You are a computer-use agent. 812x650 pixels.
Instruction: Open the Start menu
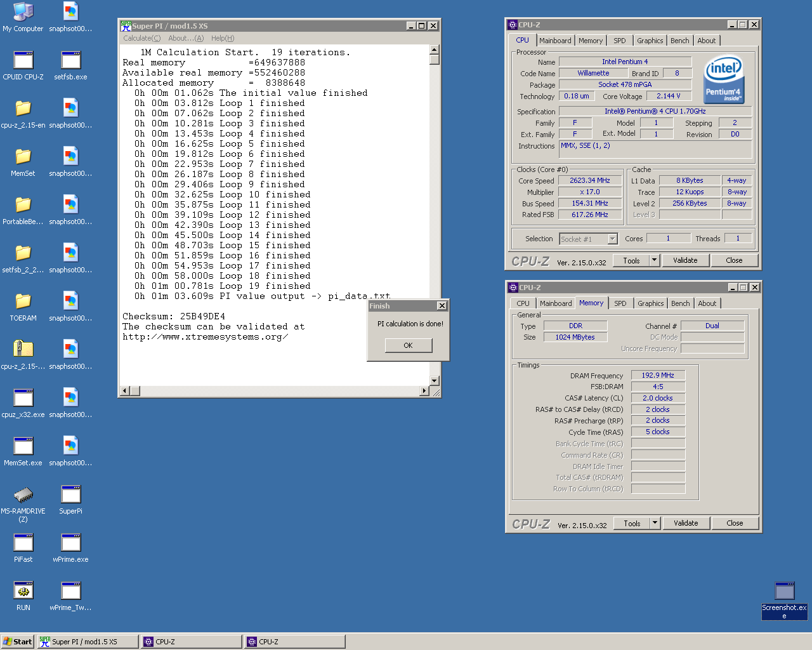(17, 642)
